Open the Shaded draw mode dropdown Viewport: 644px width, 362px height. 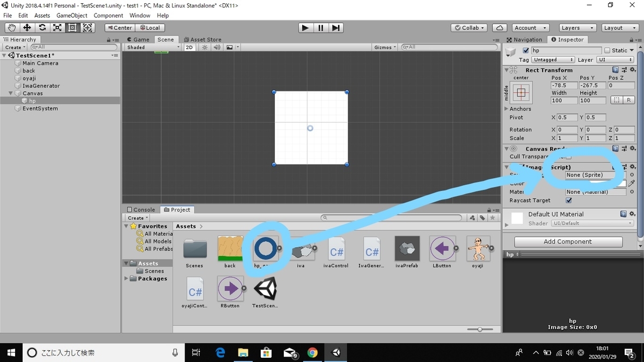pos(153,47)
